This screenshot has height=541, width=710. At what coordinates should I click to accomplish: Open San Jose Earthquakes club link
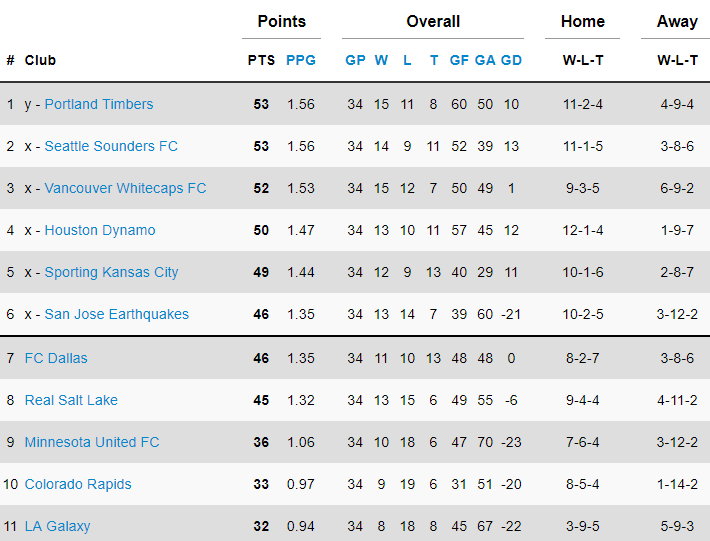[116, 314]
